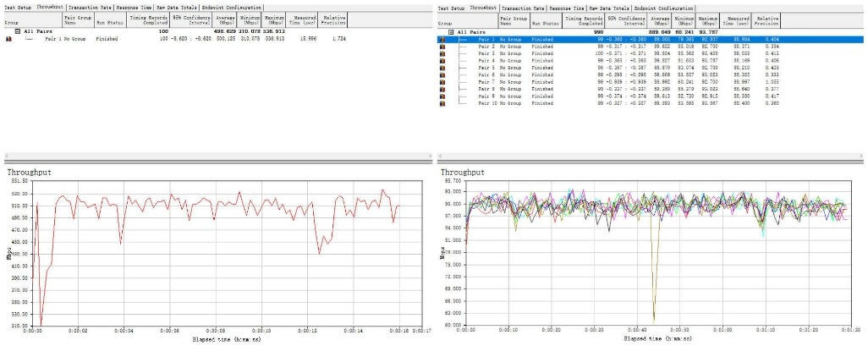
Task: Click "Finished" status of Pair 1, left window
Action: (107, 39)
